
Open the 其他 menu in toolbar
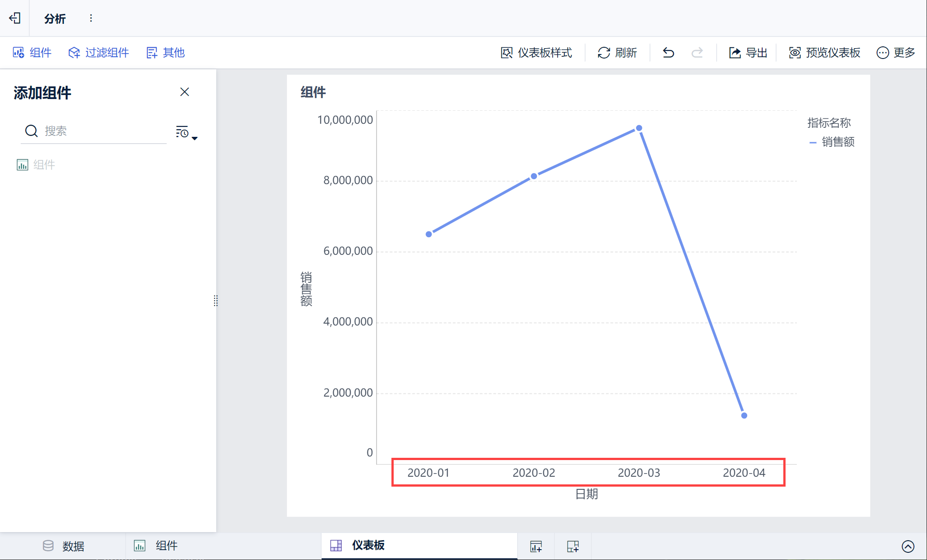[165, 53]
